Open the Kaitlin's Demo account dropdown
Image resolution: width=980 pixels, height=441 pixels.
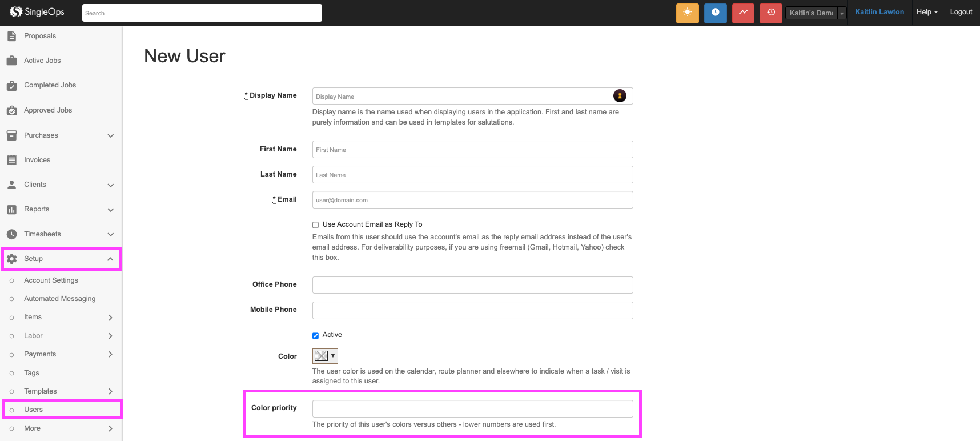(815, 13)
